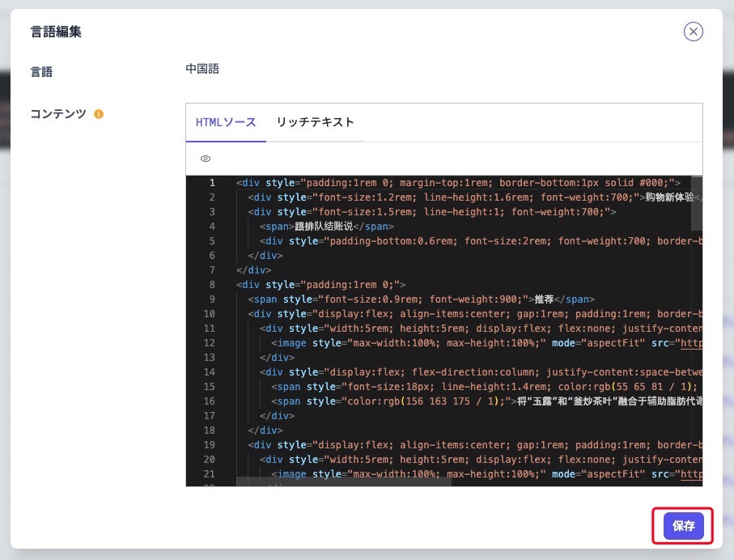Screen dimensions: 734x560
Task: Close the 言語編集 dialog
Action: [x=693, y=32]
